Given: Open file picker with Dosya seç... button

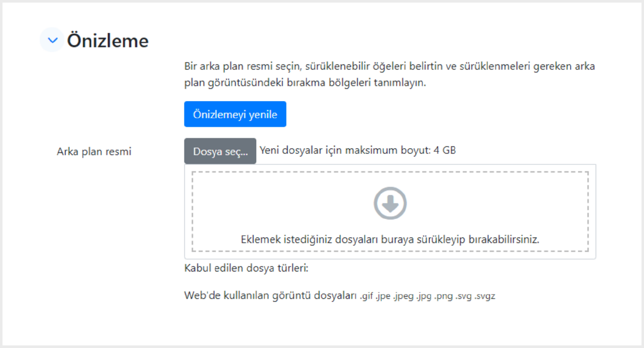Looking at the screenshot, I should [x=220, y=151].
